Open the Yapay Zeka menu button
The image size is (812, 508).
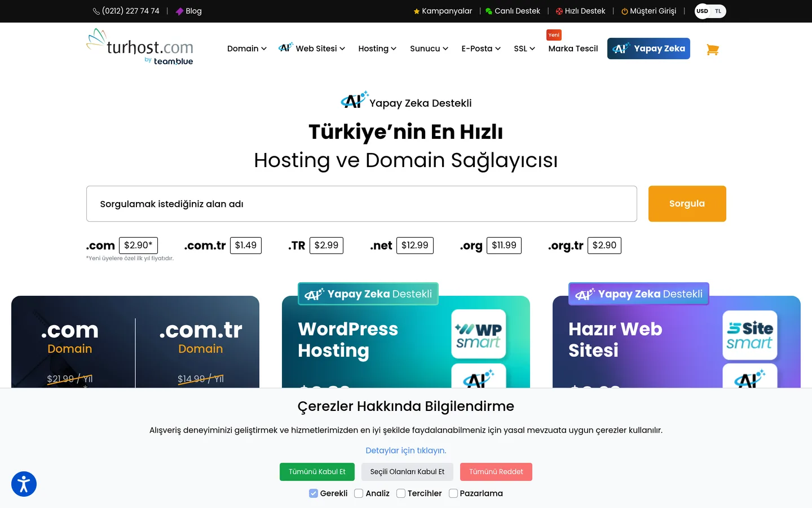pos(648,49)
